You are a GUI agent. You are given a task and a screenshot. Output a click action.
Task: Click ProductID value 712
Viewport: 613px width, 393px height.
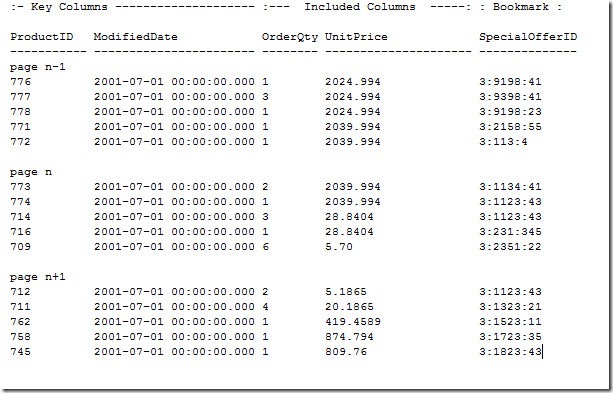tap(20, 292)
